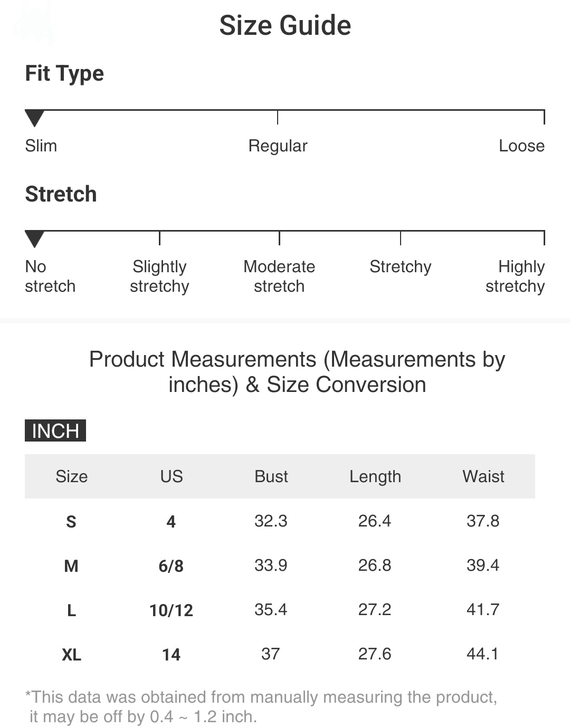570x728 pixels.
Task: Click the Slightly stretchy label
Action: [x=159, y=276]
